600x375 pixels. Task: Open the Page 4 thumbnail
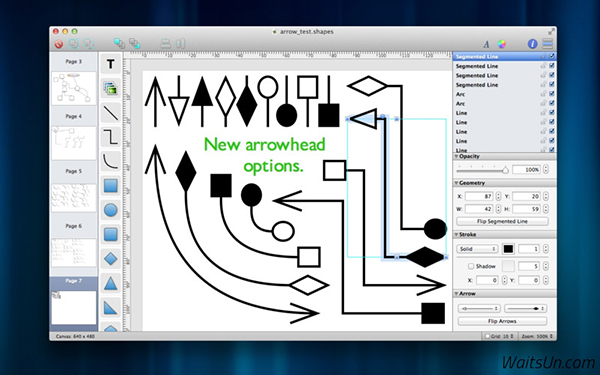tap(73, 143)
